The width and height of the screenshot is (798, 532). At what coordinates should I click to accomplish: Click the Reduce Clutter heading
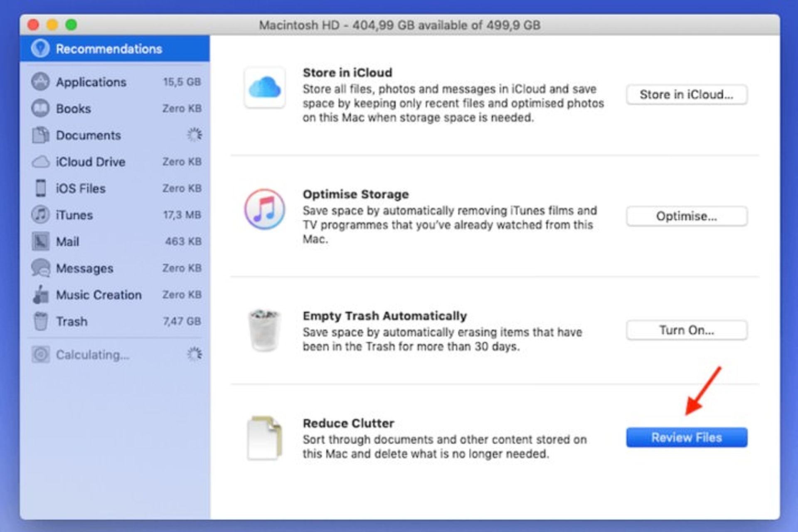coord(348,423)
